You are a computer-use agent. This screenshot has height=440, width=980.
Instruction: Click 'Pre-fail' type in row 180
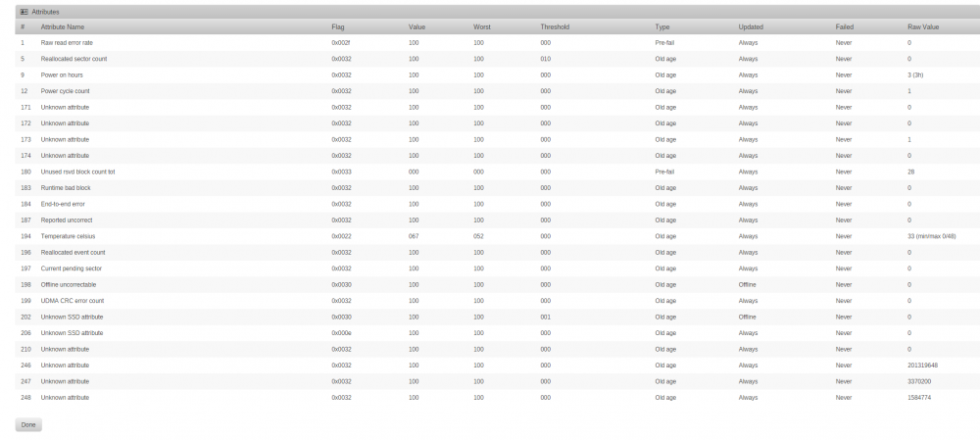664,171
